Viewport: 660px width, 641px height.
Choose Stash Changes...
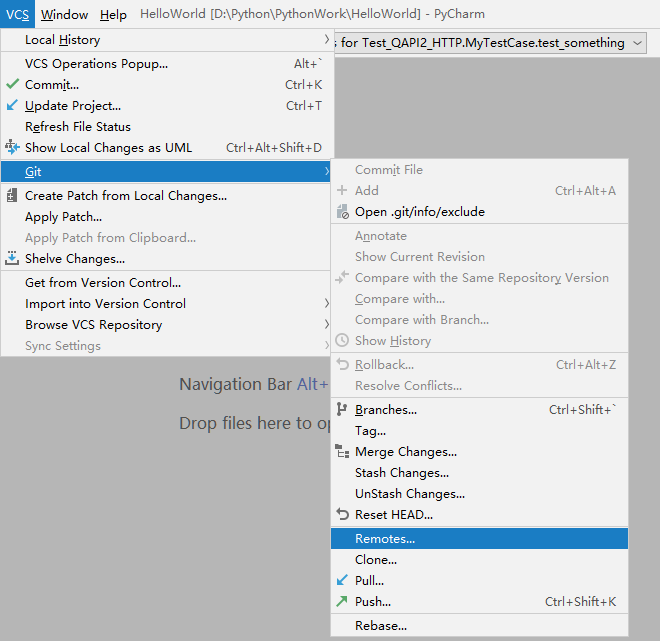tap(479, 473)
